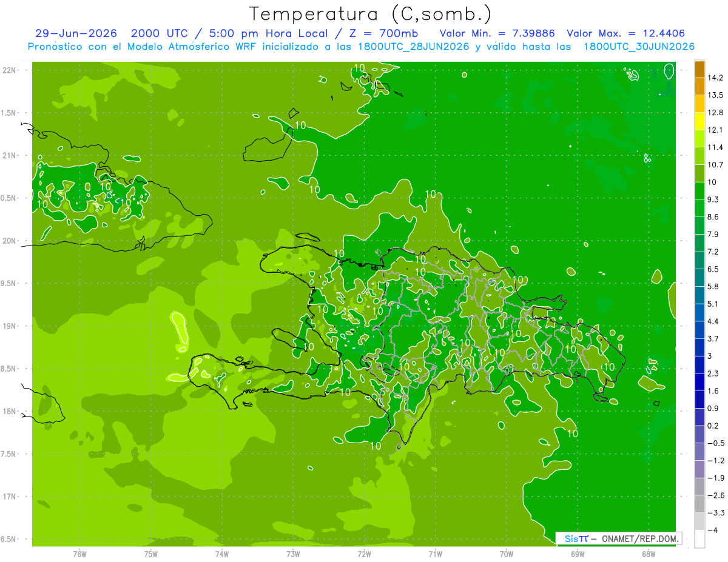
Task: Click the 2.3 colorbar label
Action: tap(713, 373)
